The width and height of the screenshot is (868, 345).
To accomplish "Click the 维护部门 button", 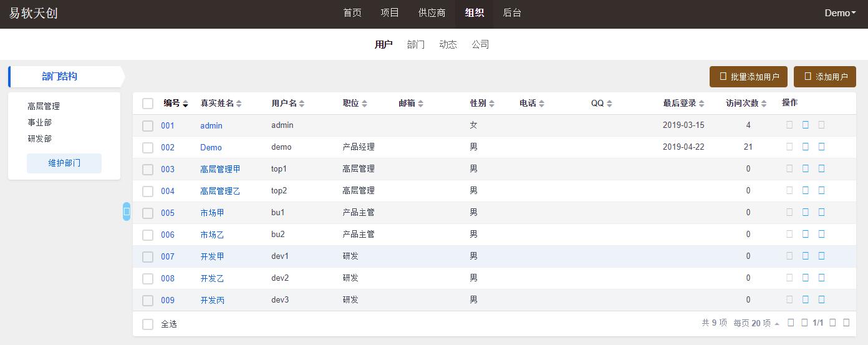I will pyautogui.click(x=64, y=163).
